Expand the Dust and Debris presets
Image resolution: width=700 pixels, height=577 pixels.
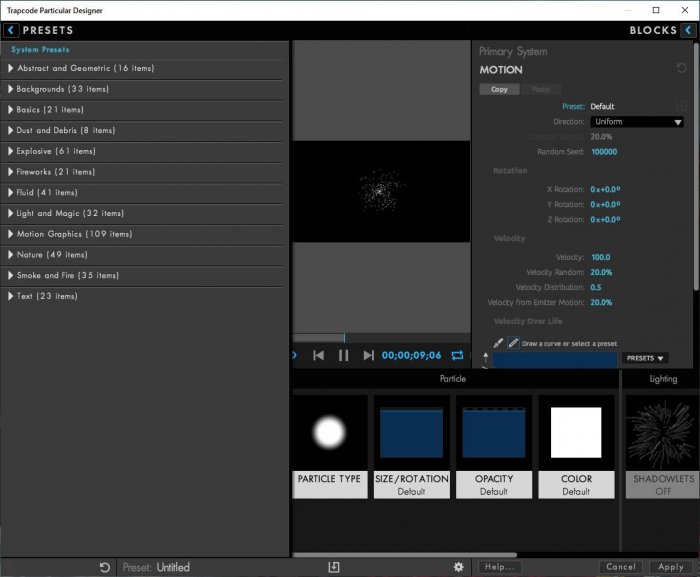tap(10, 130)
